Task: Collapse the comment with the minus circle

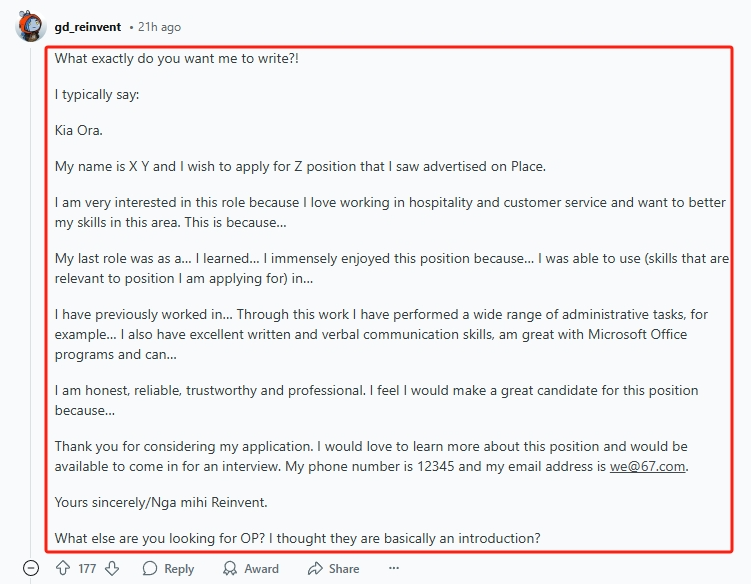Action: 31,568
